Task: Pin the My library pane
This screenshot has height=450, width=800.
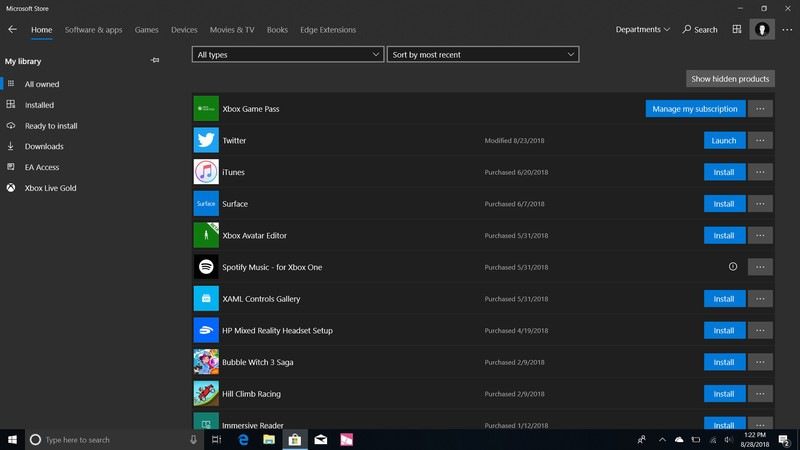Action: coord(155,60)
